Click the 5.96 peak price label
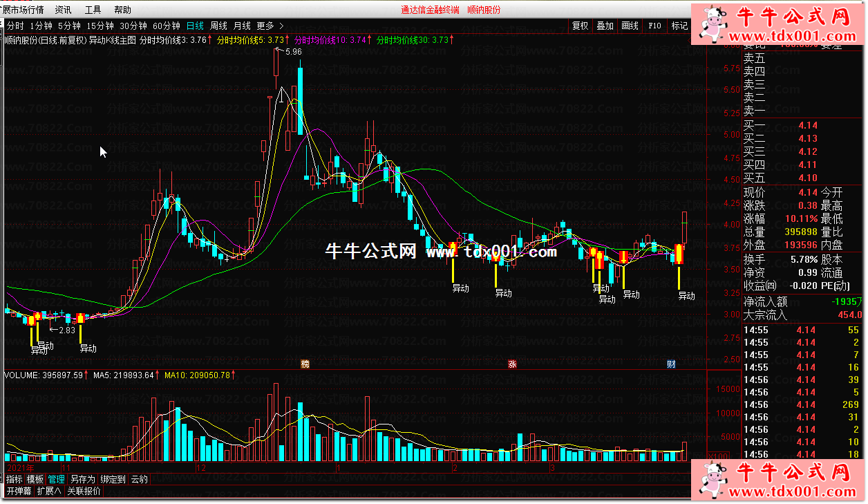This screenshot has height=504, width=868. [293, 52]
